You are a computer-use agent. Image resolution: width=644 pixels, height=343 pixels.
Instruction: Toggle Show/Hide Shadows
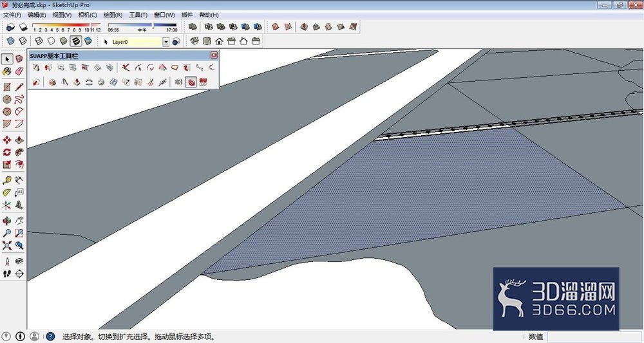click(x=23, y=27)
